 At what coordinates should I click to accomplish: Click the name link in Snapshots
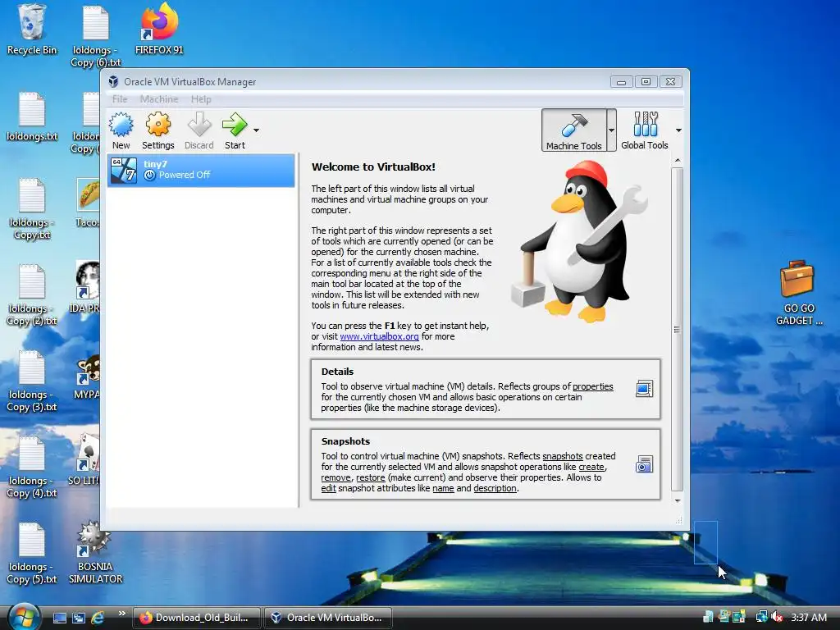tap(443, 489)
